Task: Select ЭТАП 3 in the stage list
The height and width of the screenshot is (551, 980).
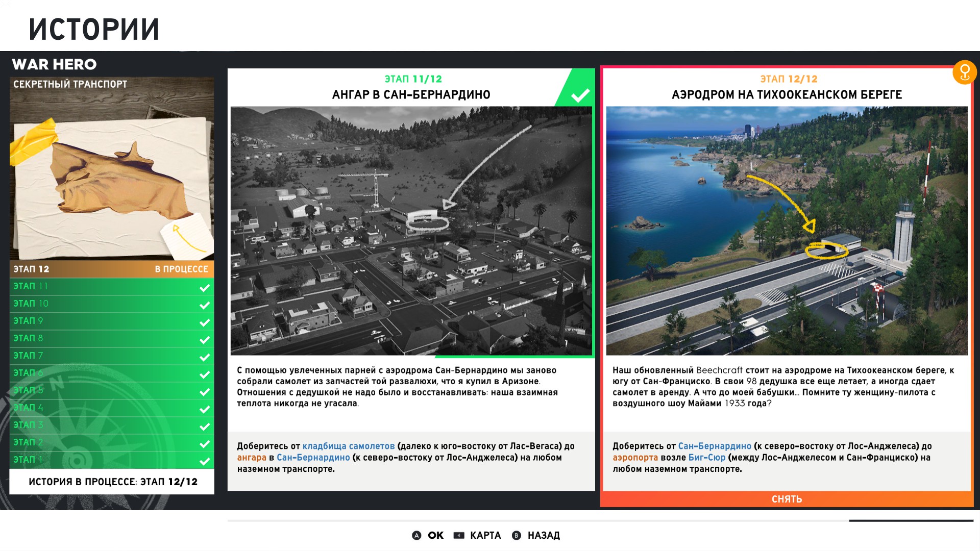Action: click(x=112, y=425)
